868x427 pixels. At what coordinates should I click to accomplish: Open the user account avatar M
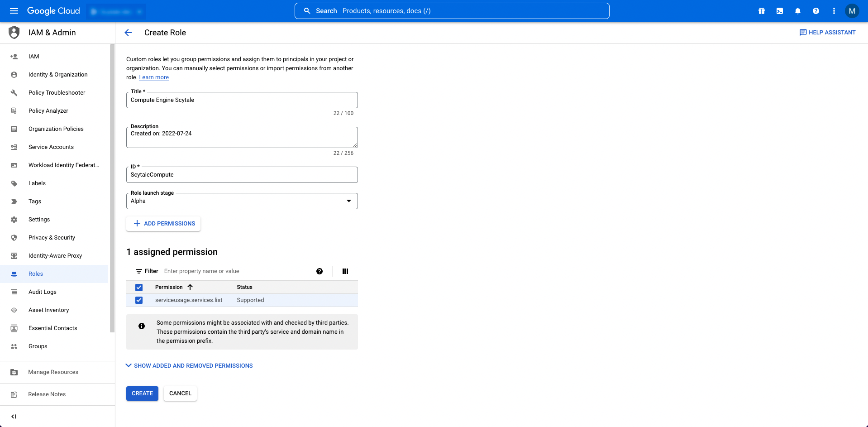(852, 11)
